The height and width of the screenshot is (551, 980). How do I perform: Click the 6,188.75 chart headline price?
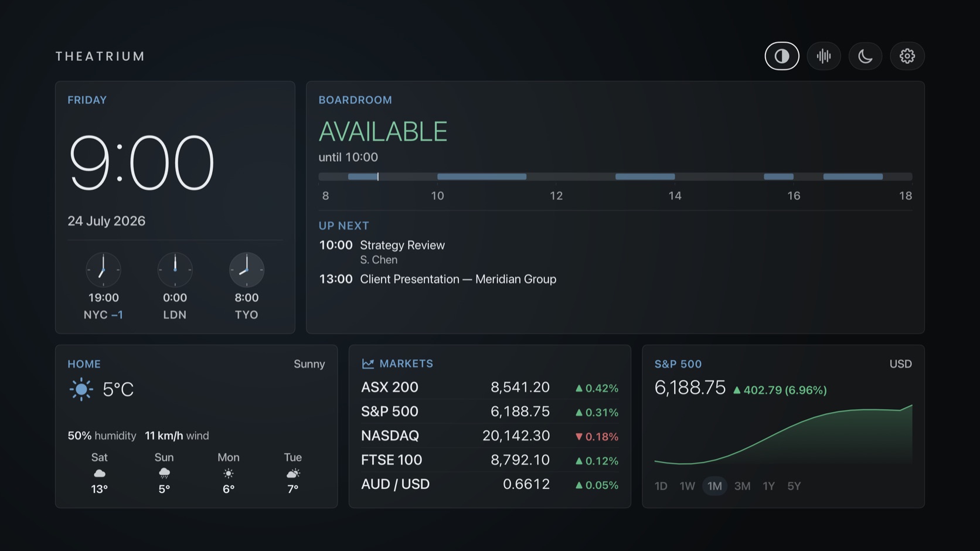pos(690,388)
